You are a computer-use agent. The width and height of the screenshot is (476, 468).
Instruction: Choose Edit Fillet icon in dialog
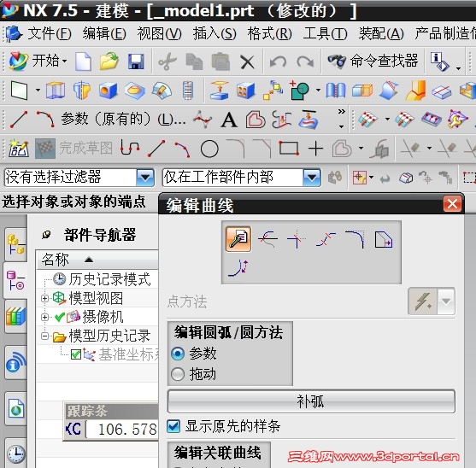coord(355,239)
